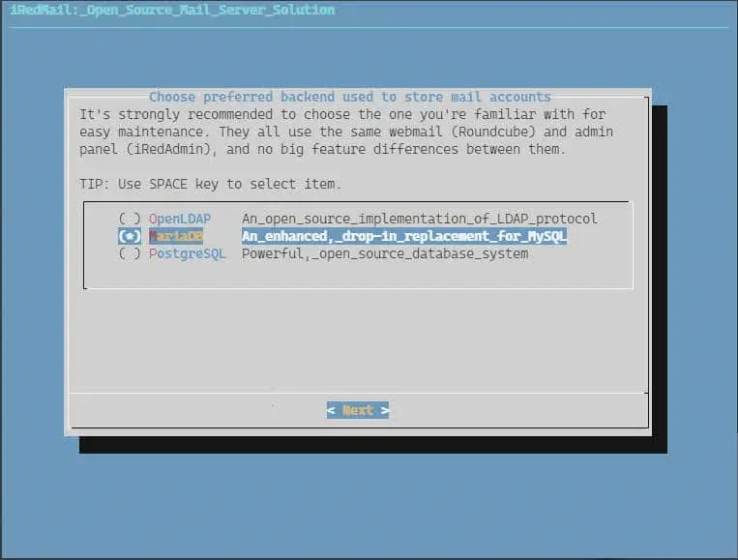Choose the PostgreSQL radio button
Viewport: 738px width, 560px height.
coord(130,253)
